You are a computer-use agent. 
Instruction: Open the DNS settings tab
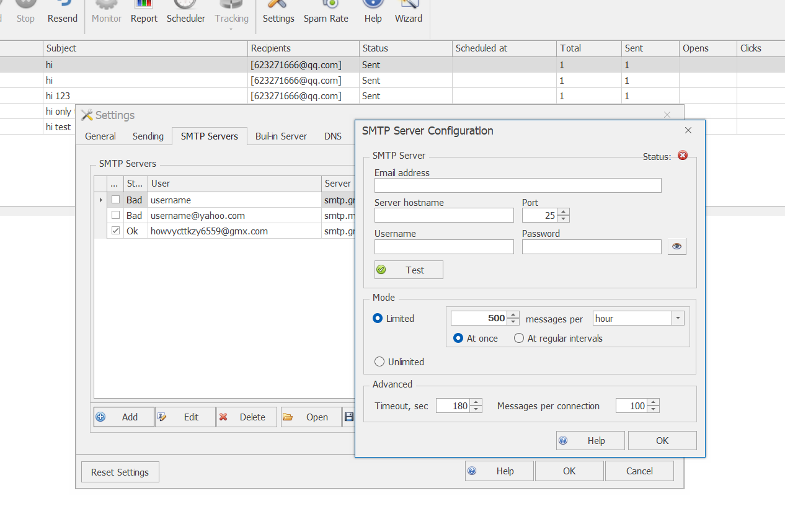pyautogui.click(x=332, y=136)
